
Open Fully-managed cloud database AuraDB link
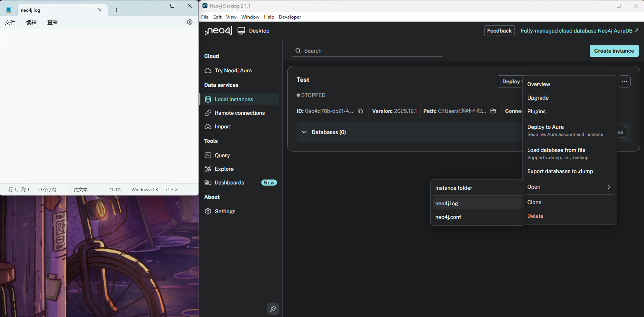click(579, 31)
